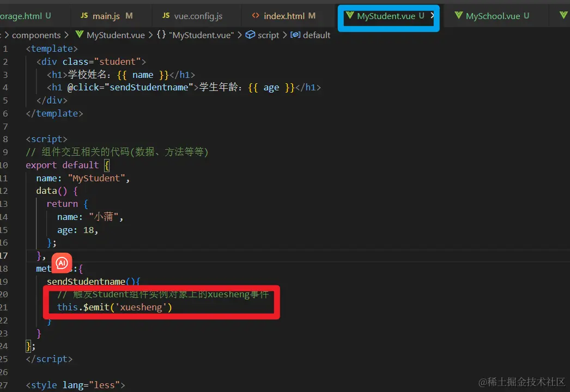Click script symbol in breadcrumb

[x=268, y=35]
